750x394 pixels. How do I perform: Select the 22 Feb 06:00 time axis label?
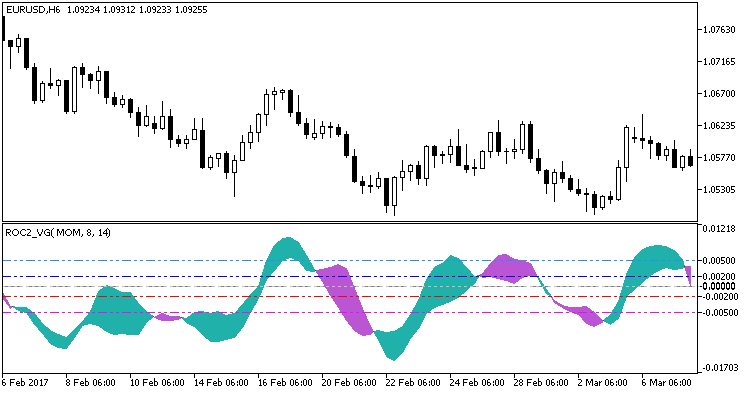pos(413,383)
